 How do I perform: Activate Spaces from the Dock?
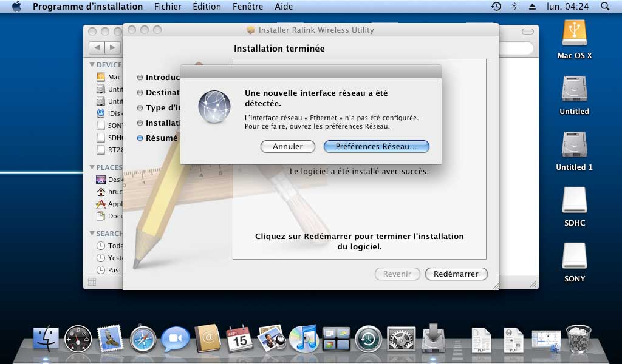[336, 340]
